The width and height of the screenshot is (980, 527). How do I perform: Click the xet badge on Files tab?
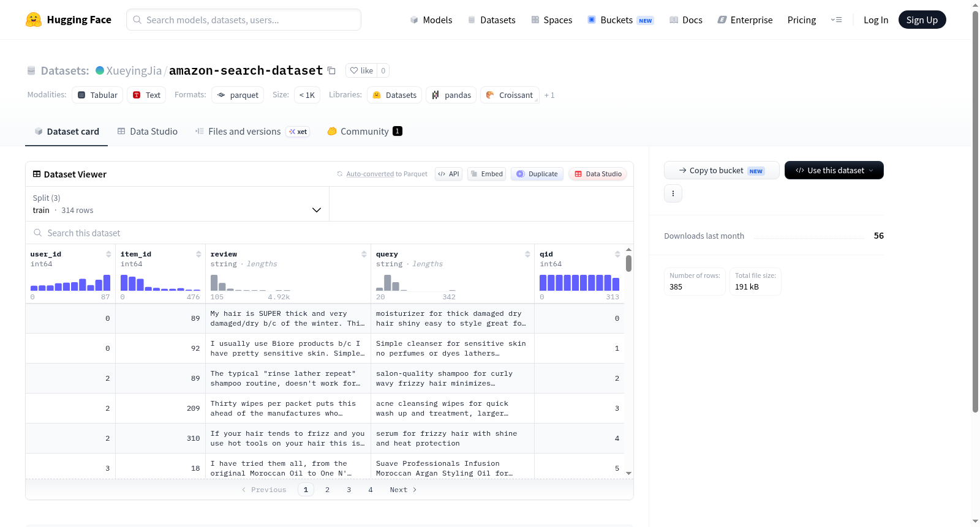[x=298, y=132]
